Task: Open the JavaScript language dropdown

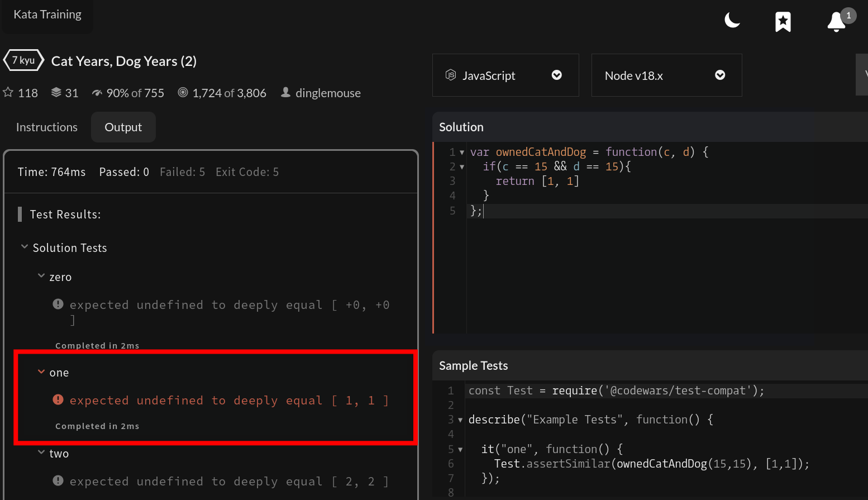Action: point(505,75)
